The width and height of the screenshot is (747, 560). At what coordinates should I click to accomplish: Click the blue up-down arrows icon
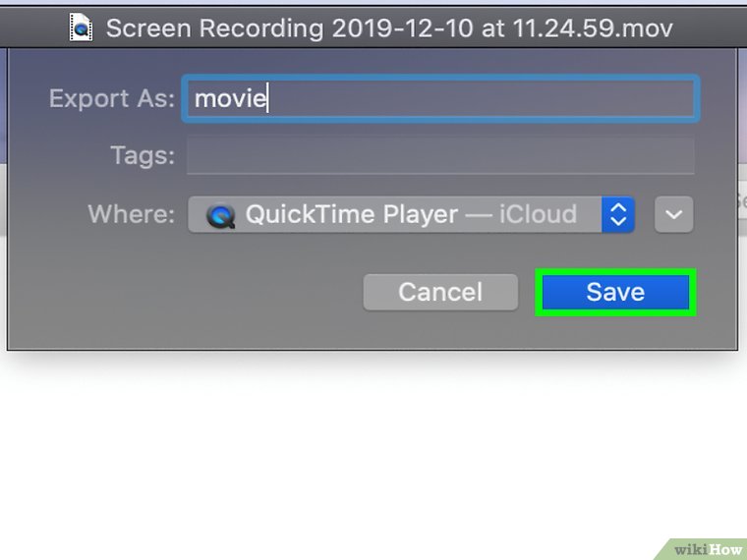(x=618, y=215)
